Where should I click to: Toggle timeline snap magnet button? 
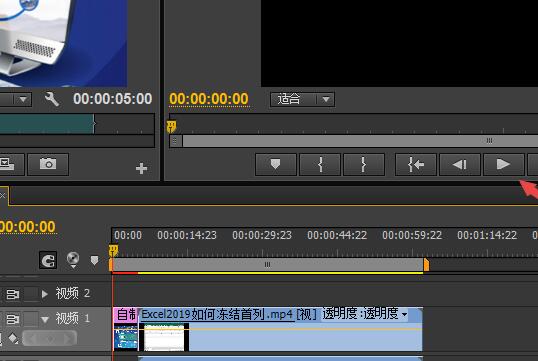pos(48,260)
